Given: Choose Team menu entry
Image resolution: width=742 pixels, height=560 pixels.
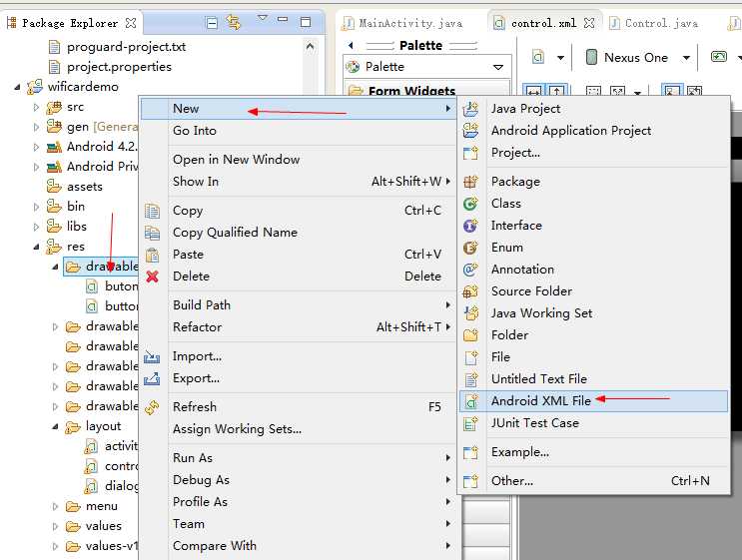Looking at the screenshot, I should pyautogui.click(x=299, y=524).
